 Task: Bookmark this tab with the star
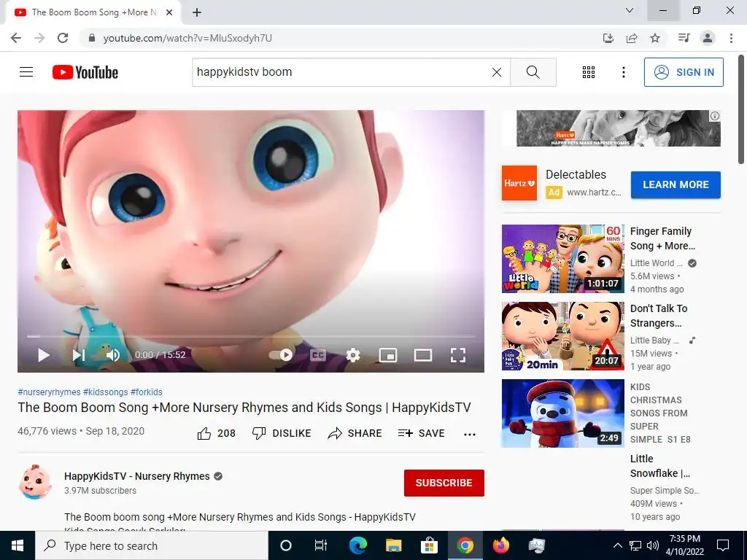[655, 38]
